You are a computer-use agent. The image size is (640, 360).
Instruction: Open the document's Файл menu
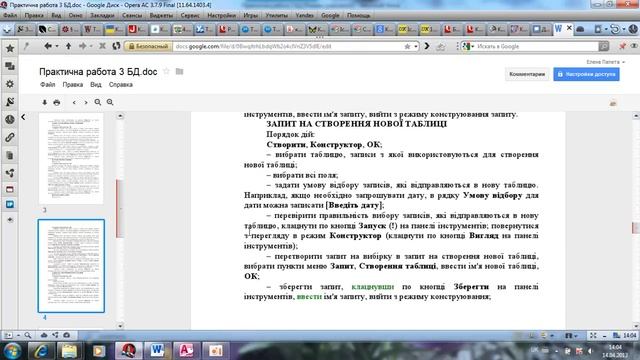(x=48, y=85)
